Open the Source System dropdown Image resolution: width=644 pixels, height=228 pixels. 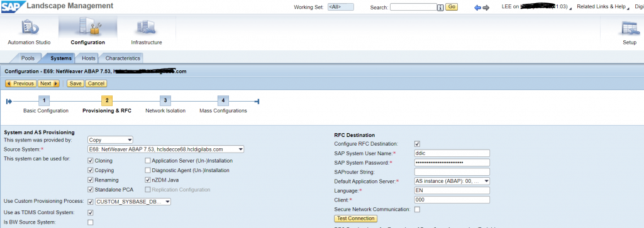pyautogui.click(x=166, y=149)
